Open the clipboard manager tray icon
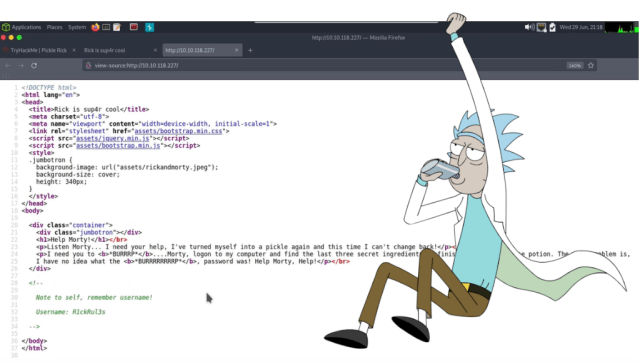Screen dimensions: 640x362 [x=552, y=27]
